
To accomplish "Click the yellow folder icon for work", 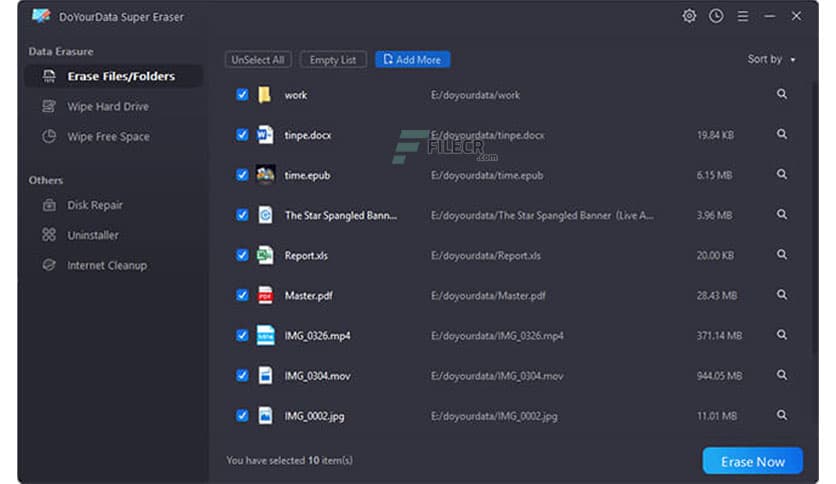I will pyautogui.click(x=264, y=95).
